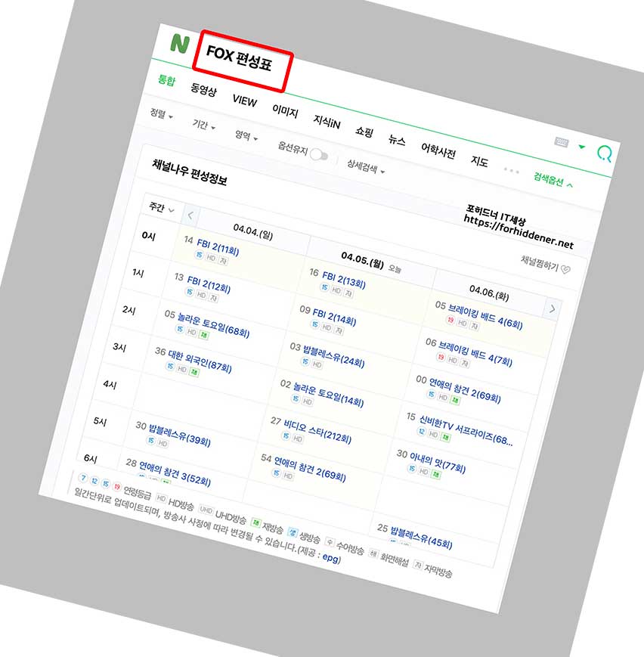
Task: Click 재 rerun badge under 아내의 맛(77회)
Action: pyautogui.click(x=435, y=474)
